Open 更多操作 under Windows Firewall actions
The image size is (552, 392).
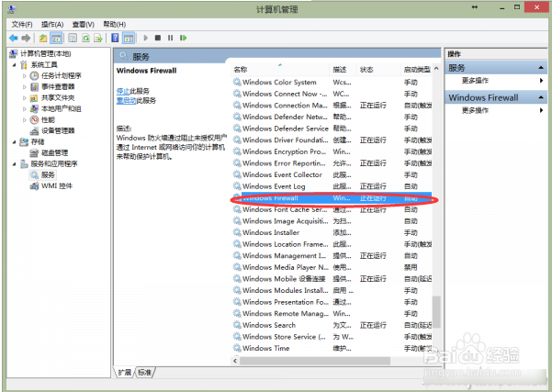click(x=475, y=110)
